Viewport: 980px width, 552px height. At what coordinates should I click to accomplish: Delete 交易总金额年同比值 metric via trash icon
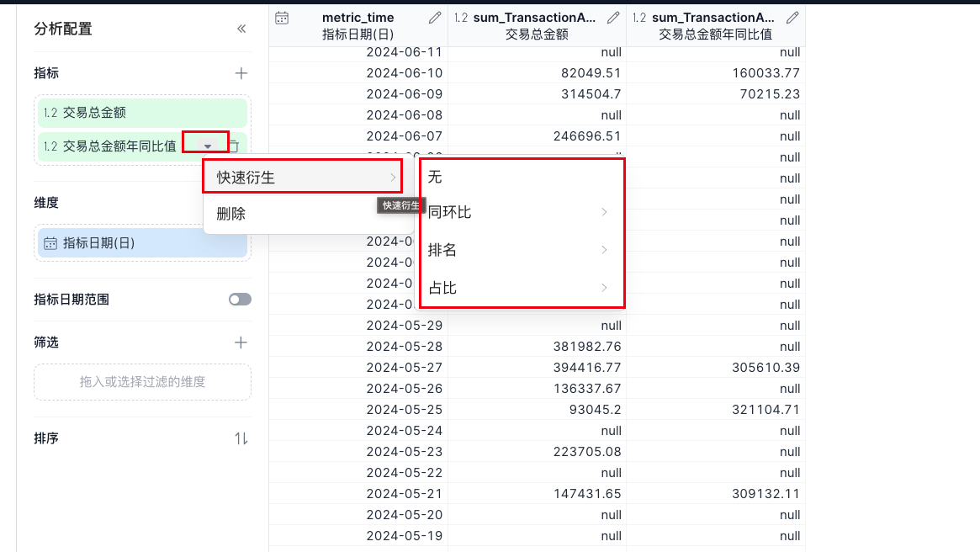coord(235,146)
